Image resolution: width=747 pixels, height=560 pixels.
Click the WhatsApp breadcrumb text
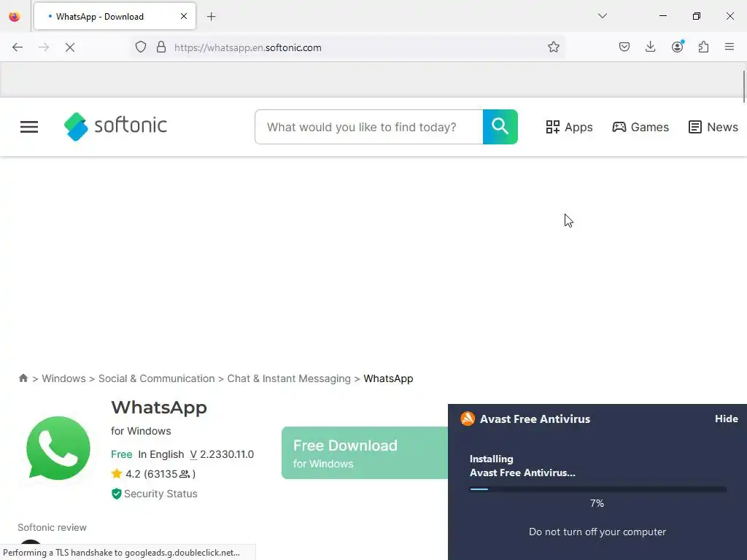(x=388, y=378)
